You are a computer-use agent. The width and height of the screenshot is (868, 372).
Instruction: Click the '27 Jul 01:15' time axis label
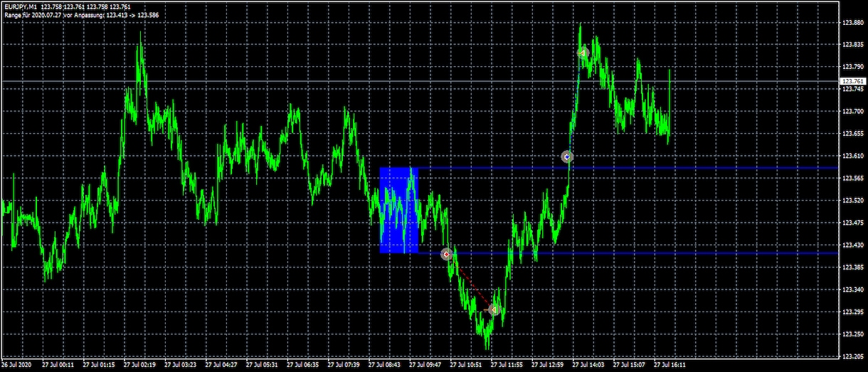99,364
